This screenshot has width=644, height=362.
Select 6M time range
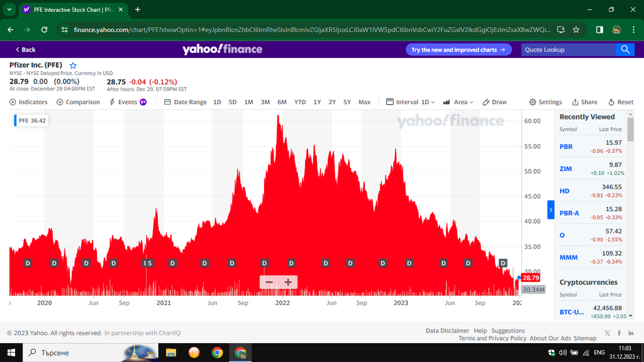pos(282,102)
